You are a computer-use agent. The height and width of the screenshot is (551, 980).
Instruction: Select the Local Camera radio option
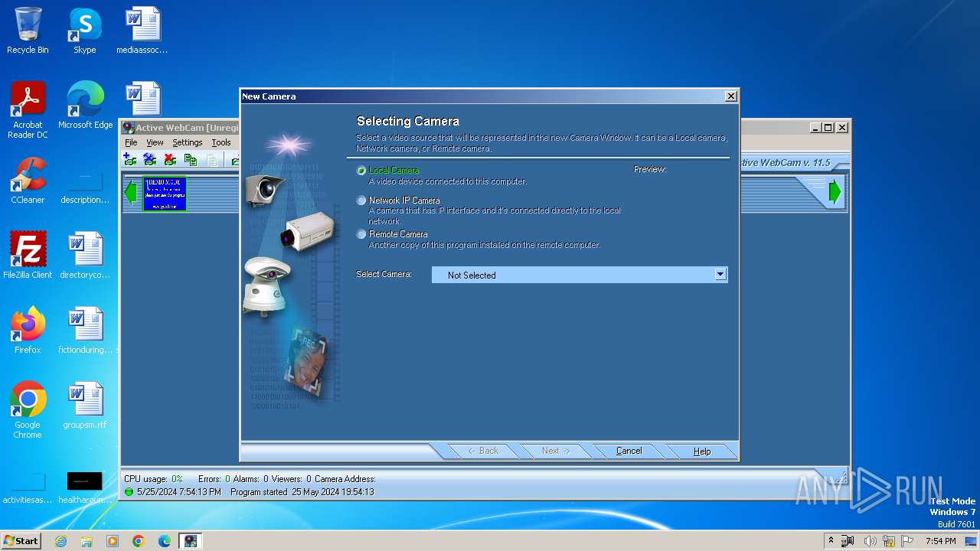[x=361, y=171]
